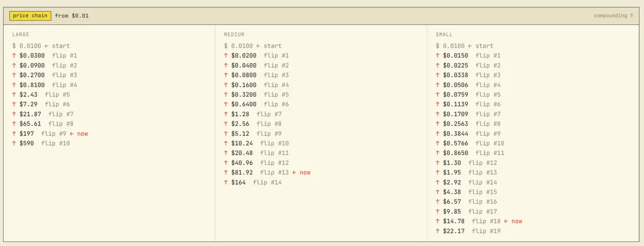Click the red '← now' marker beside $197

(x=79, y=133)
